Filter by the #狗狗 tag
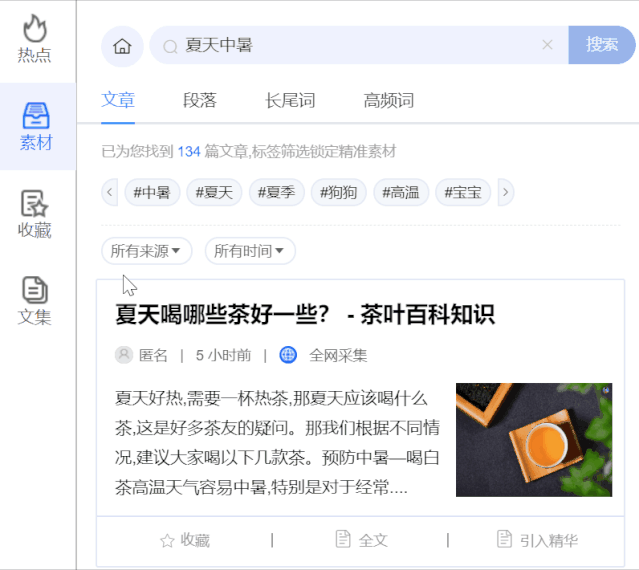 (339, 192)
